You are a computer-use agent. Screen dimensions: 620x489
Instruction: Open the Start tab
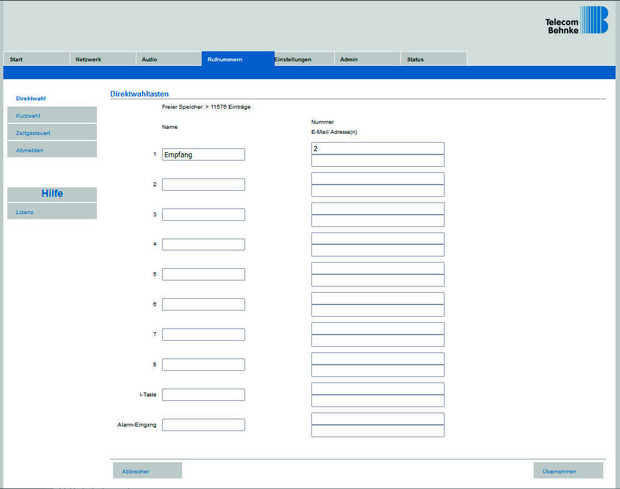36,59
